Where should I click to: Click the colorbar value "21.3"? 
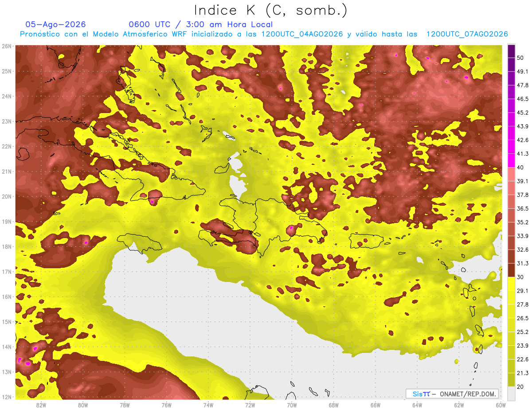522,373
